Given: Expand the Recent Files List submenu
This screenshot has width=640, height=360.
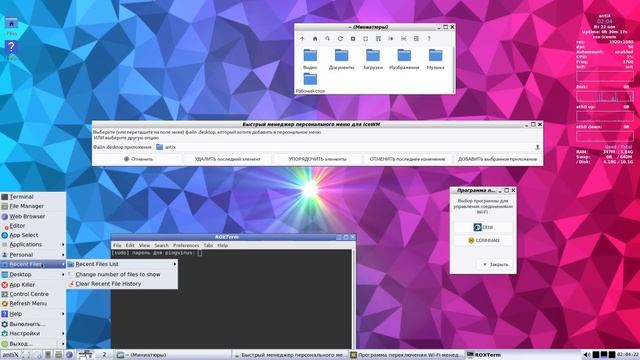Looking at the screenshot, I should (122, 264).
